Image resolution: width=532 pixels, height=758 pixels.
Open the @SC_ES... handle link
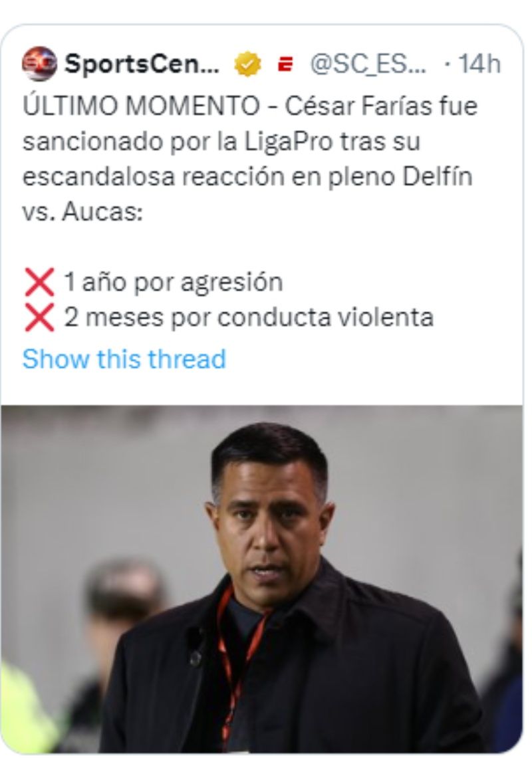(x=368, y=64)
